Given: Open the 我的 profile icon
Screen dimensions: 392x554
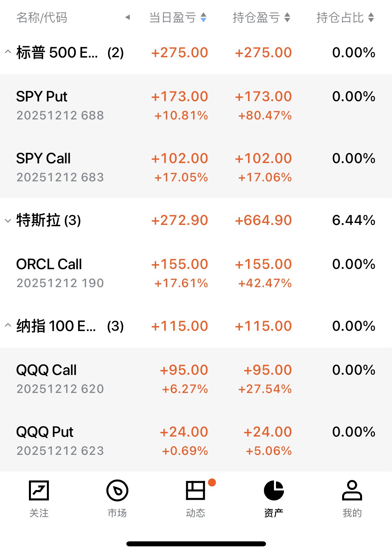Looking at the screenshot, I should coord(352,490).
